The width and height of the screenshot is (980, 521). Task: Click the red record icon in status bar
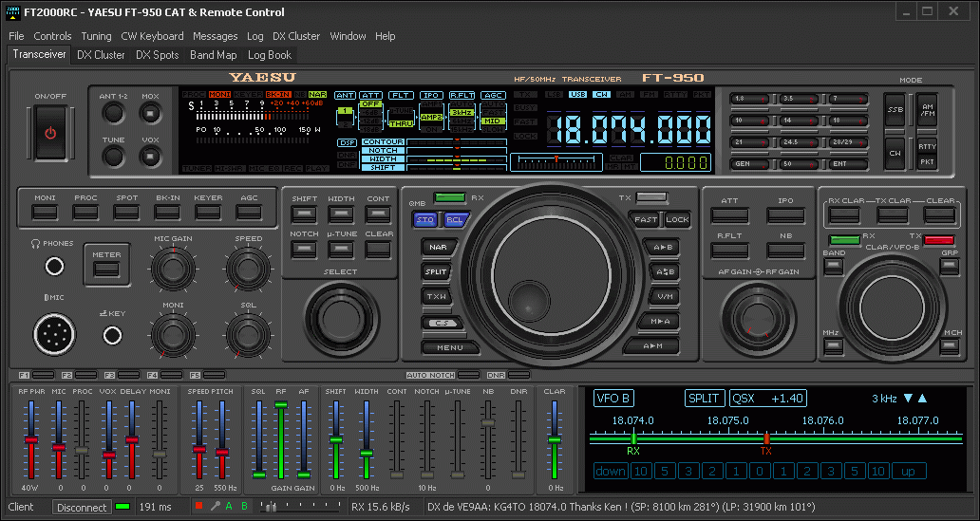pyautogui.click(x=198, y=507)
